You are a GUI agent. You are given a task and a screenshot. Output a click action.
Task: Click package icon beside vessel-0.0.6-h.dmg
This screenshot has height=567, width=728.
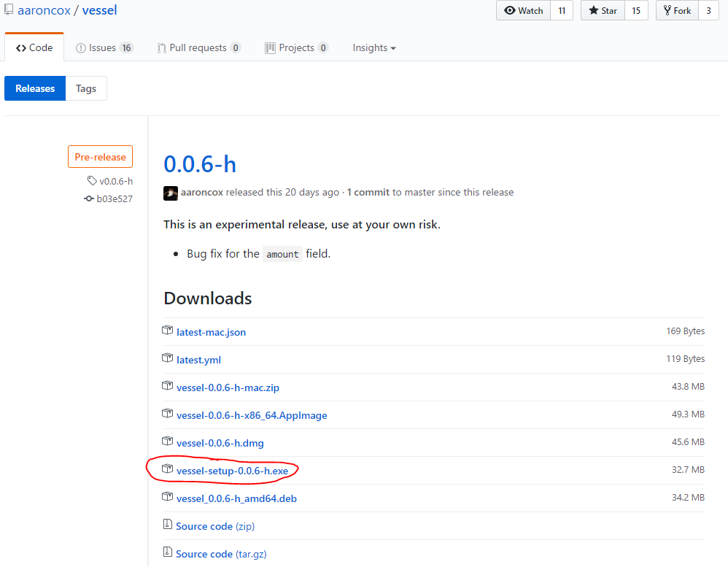tap(167, 441)
